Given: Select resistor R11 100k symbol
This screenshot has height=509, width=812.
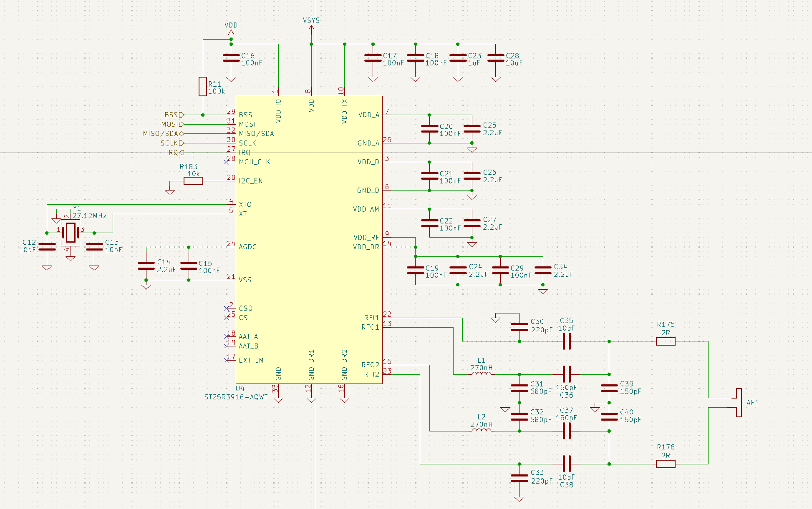Looking at the screenshot, I should pyautogui.click(x=203, y=86).
